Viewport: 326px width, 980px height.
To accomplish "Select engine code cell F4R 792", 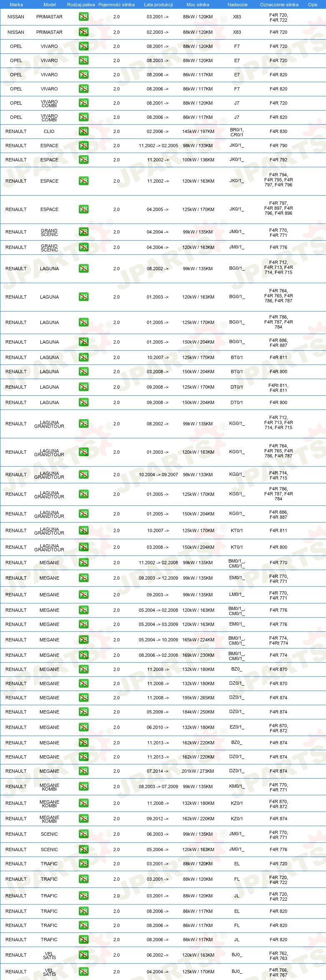I will click(278, 160).
